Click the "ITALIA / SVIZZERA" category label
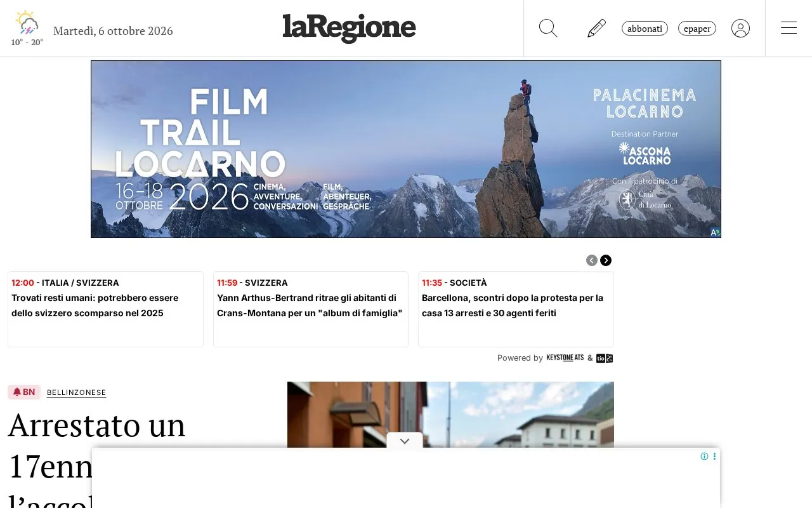812x508 pixels. [81, 283]
